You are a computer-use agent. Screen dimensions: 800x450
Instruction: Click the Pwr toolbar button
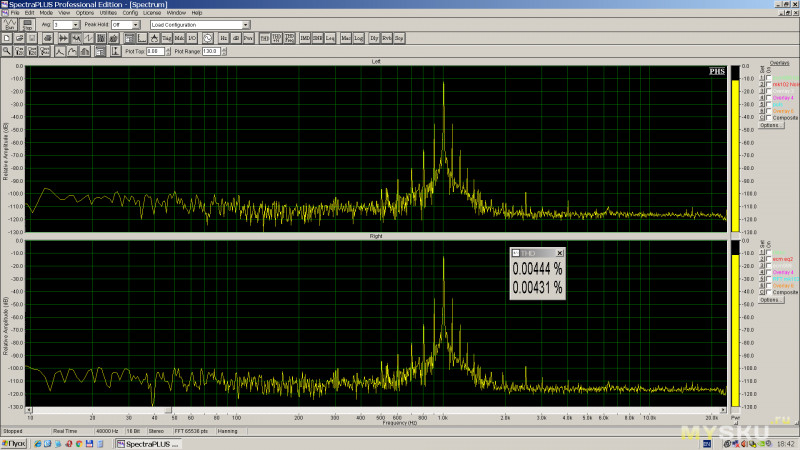click(248, 38)
